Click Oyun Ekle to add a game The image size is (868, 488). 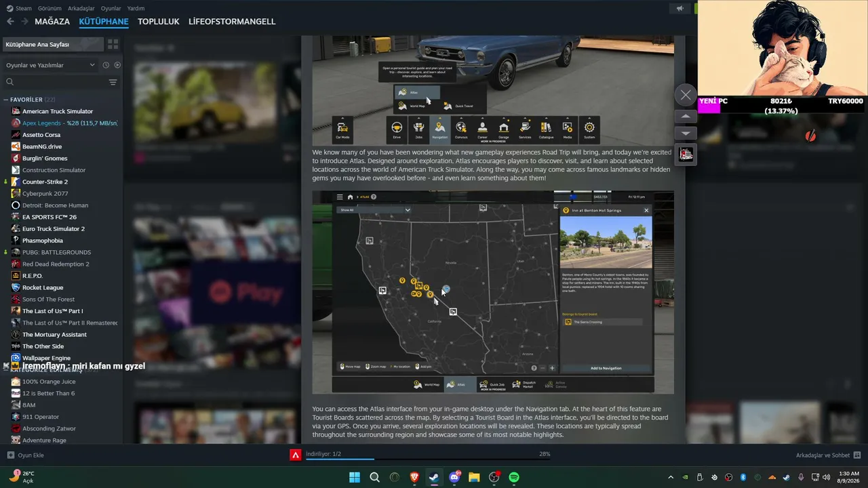[26, 455]
